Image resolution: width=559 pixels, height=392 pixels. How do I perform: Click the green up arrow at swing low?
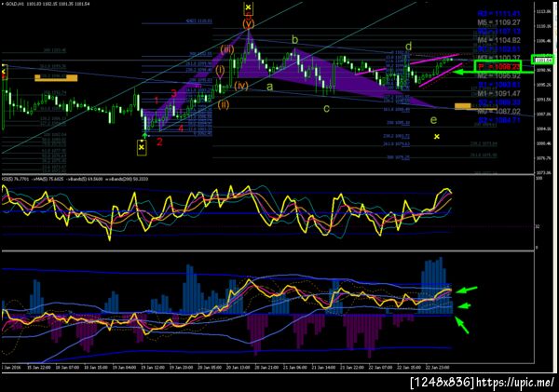145,135
